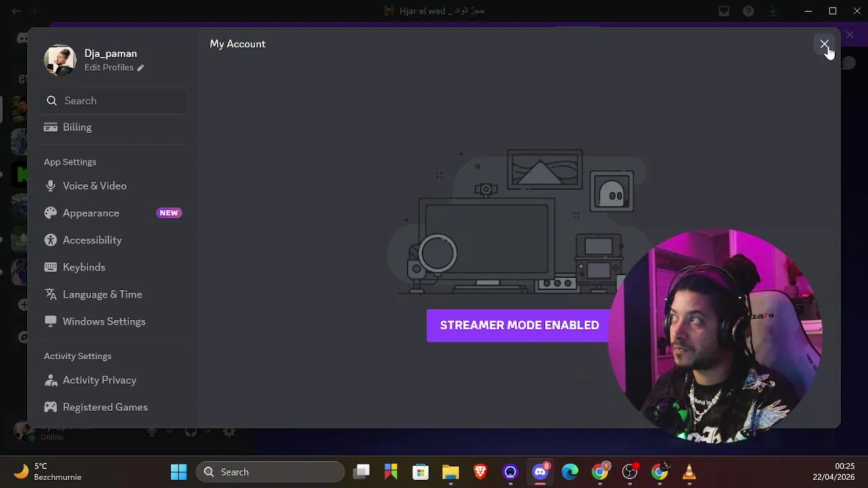
Task: Mute microphone in the Discord user panel
Action: point(152,431)
